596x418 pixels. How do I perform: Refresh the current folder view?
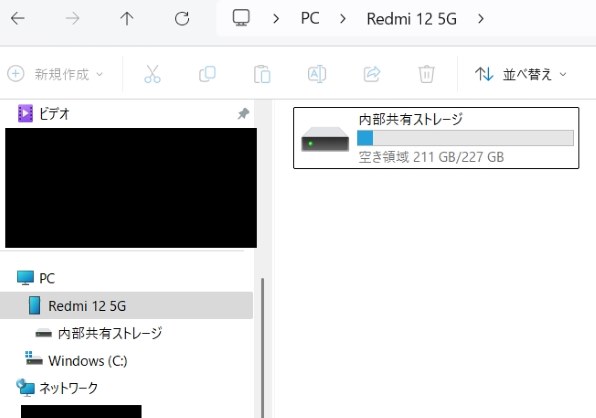click(x=182, y=18)
